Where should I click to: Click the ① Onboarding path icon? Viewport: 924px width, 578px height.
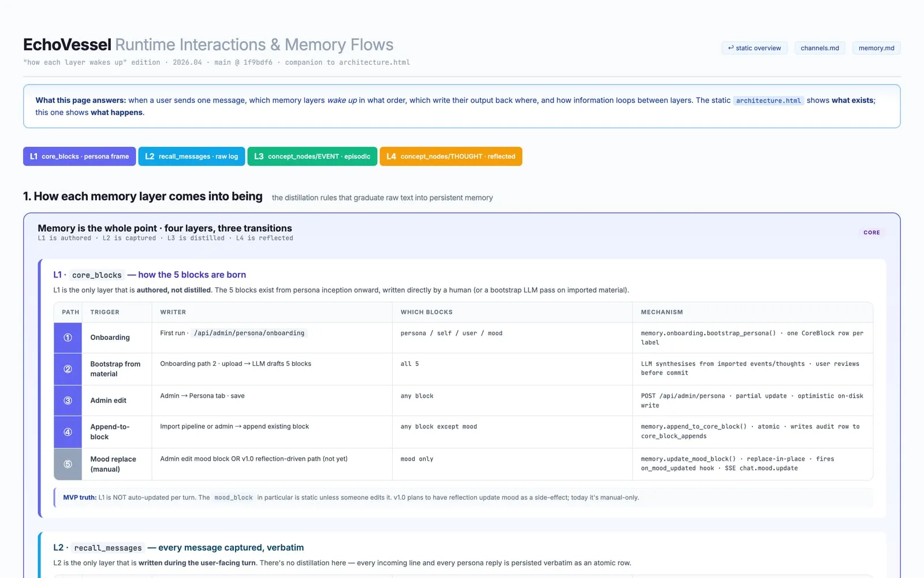68,338
